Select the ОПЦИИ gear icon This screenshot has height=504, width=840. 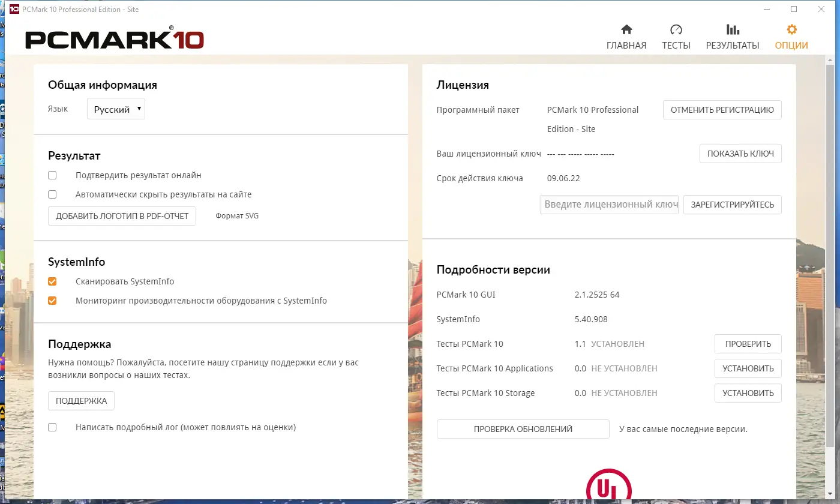(x=791, y=29)
